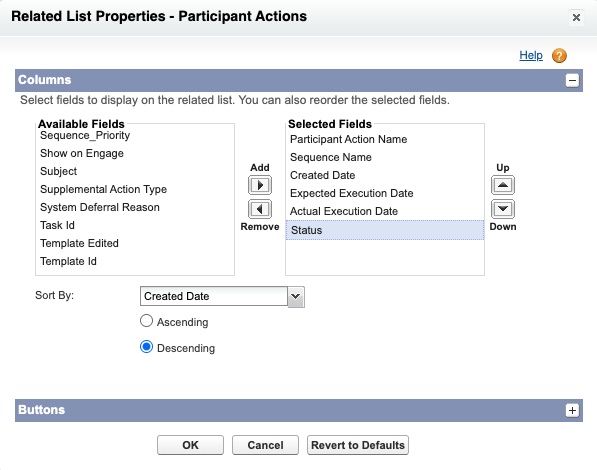Click the Add right-arrow button

(x=260, y=185)
